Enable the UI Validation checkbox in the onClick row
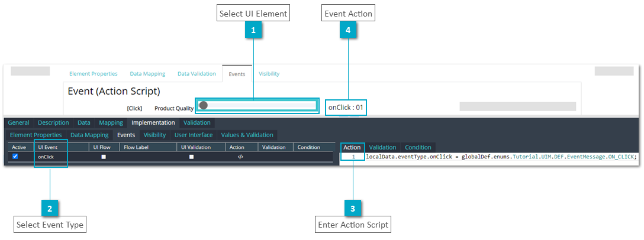Screen dimensions: 644x240 click(191, 157)
